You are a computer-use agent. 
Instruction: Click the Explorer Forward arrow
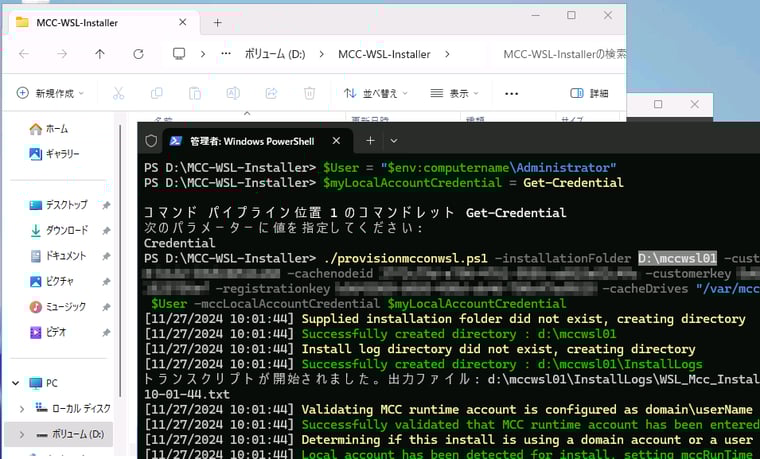pos(62,54)
